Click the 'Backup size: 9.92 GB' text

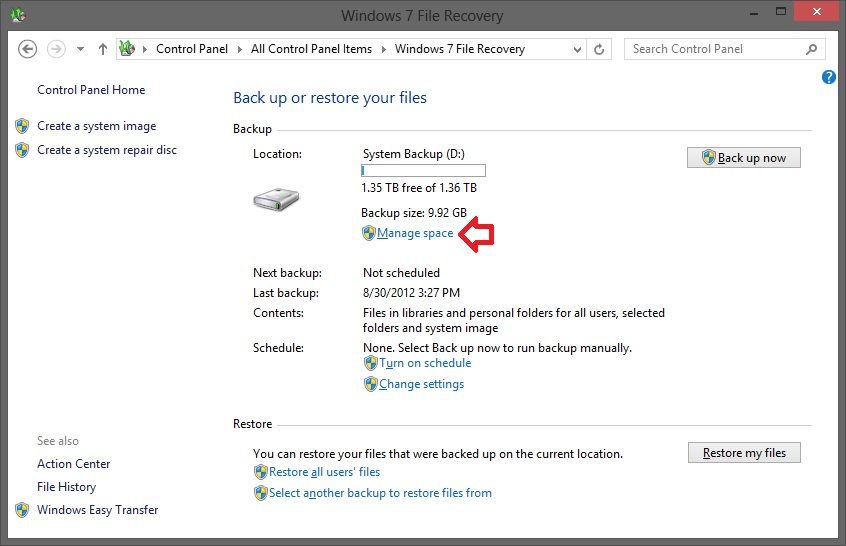[x=414, y=213]
